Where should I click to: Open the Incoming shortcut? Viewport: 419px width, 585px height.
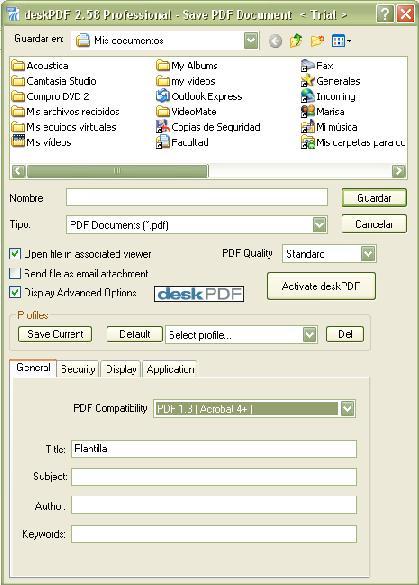pos(328,96)
